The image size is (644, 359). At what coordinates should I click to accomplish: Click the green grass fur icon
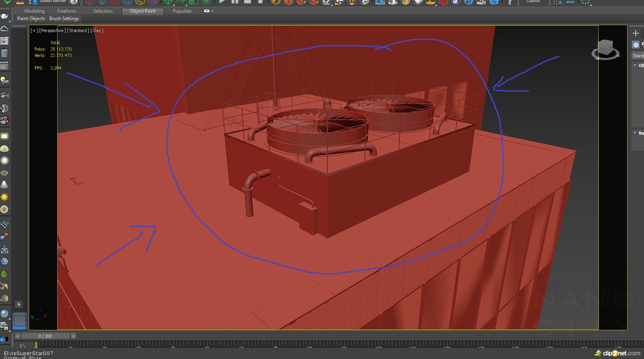4,274
